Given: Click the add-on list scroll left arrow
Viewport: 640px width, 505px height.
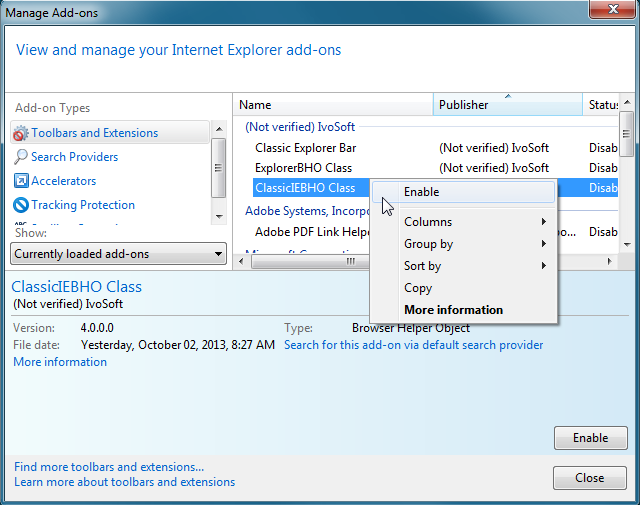Looking at the screenshot, I should tap(241, 261).
